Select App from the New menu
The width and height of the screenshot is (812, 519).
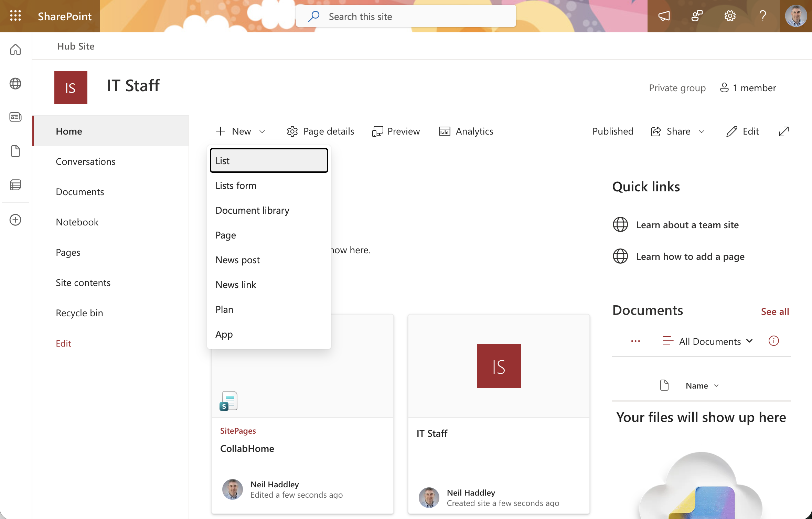pos(269,334)
